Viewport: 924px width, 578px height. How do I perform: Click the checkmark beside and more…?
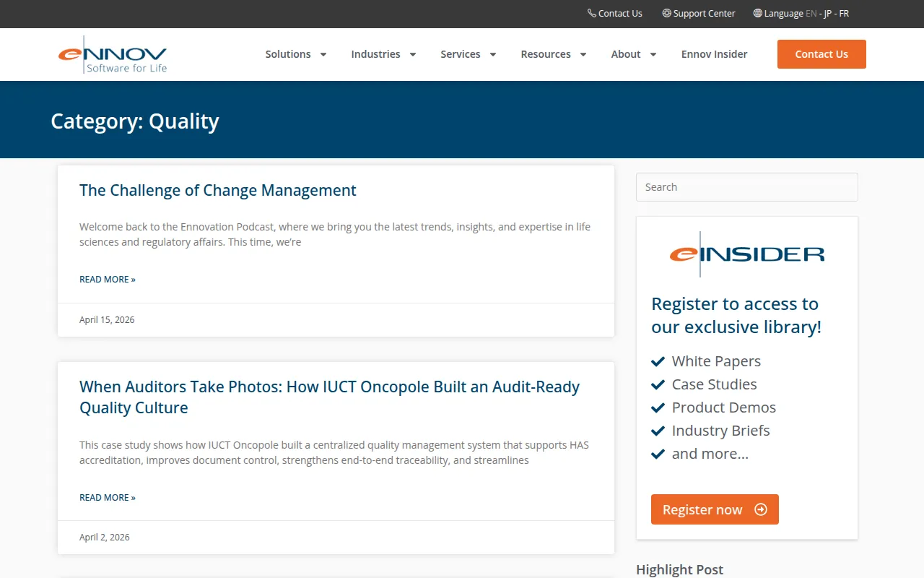(x=658, y=454)
